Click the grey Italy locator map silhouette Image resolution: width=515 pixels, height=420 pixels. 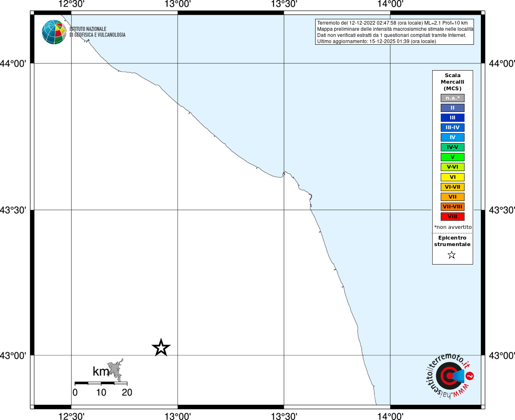click(115, 370)
